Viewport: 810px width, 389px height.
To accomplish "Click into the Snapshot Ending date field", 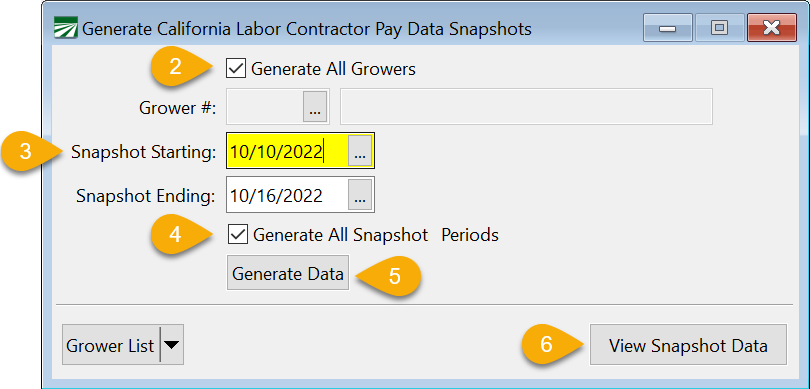I will [288, 195].
